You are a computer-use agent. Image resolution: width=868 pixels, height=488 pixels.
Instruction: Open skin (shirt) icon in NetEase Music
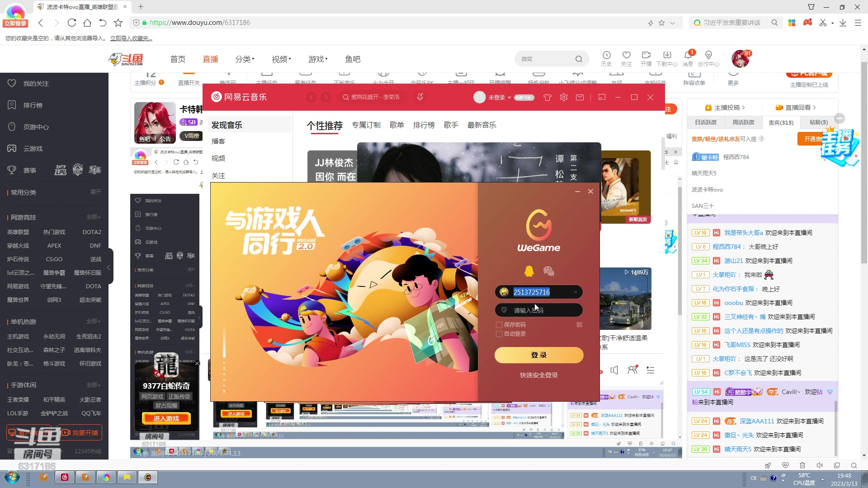tap(547, 97)
